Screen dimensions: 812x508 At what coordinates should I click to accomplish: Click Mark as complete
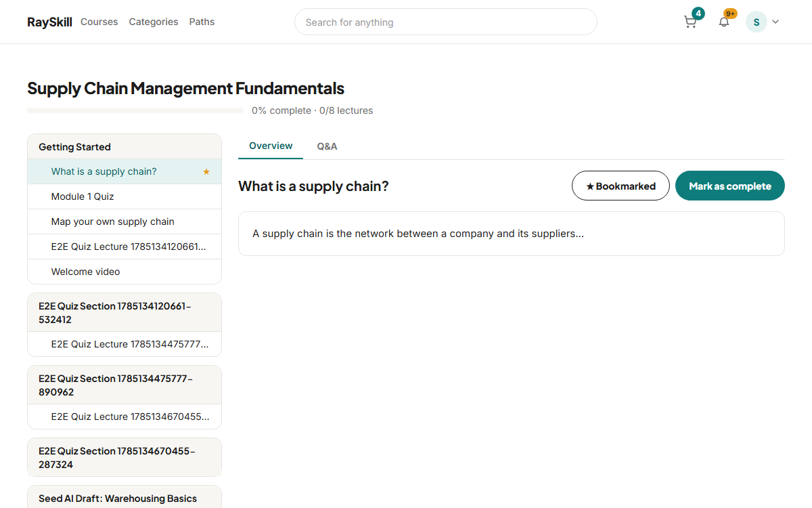coord(730,186)
